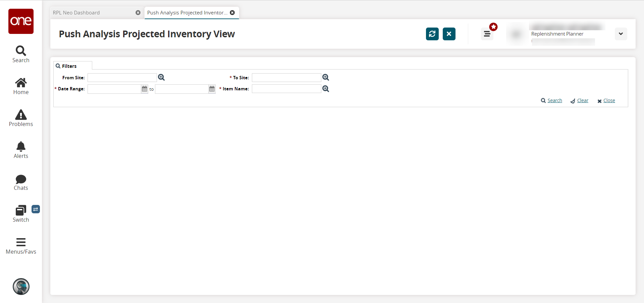Open the From Site lookup magnifier

pos(161,78)
